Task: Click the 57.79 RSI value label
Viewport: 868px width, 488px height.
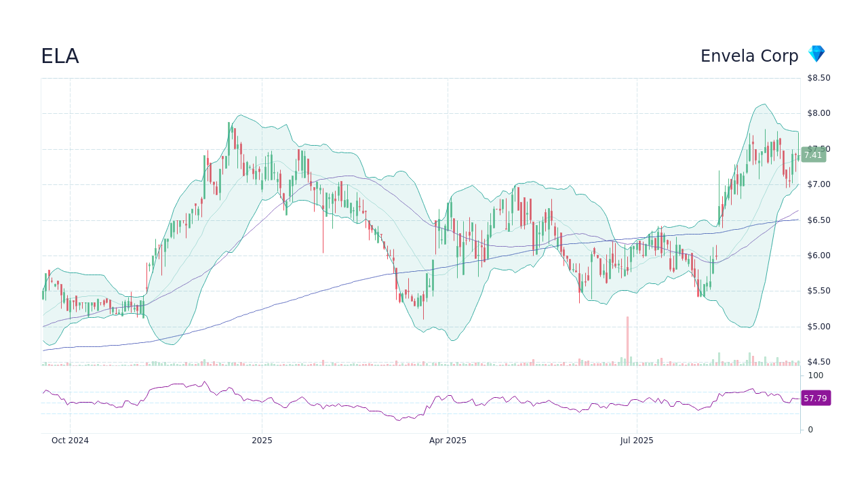Action: click(815, 399)
